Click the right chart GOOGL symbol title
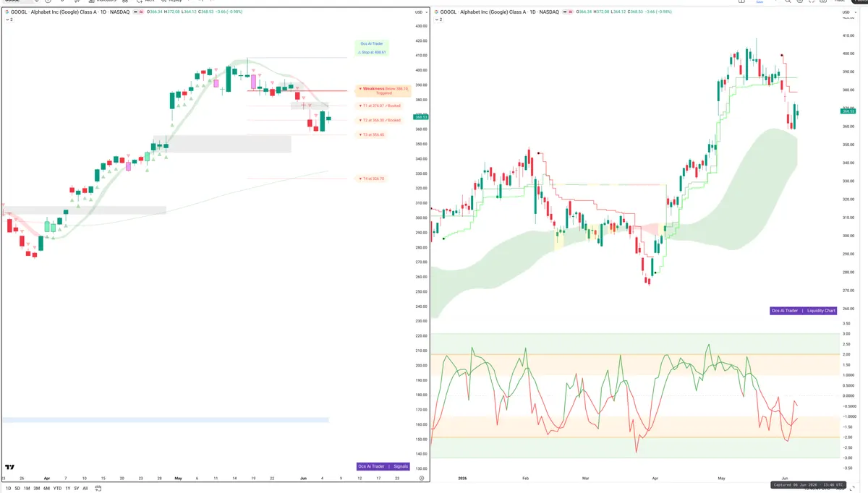The height and width of the screenshot is (493, 868). tap(500, 12)
